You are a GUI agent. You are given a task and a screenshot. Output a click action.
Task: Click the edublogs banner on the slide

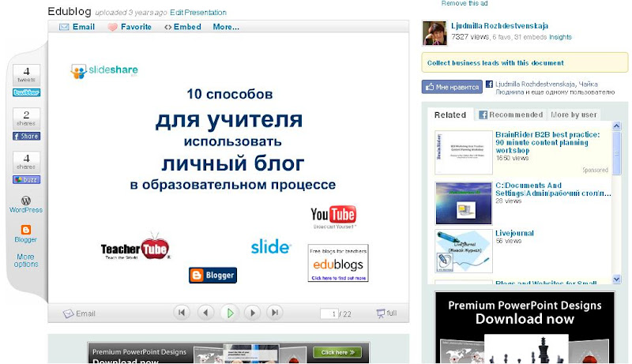(x=338, y=262)
